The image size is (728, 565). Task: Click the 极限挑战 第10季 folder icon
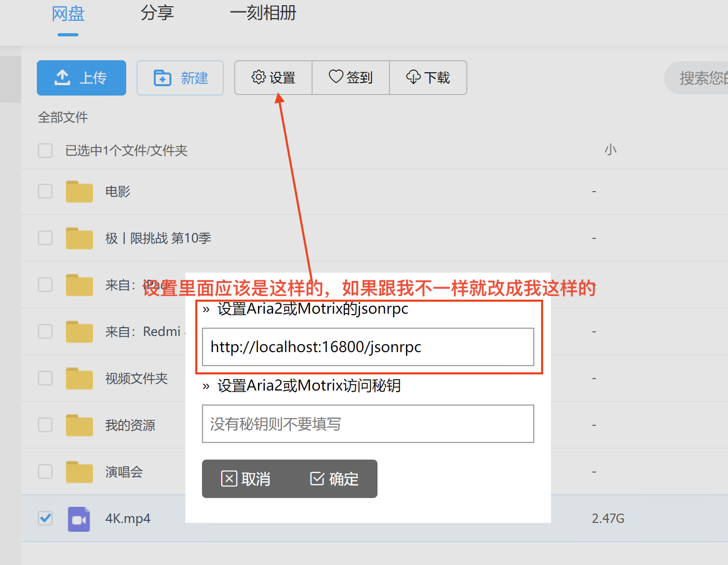pos(79,238)
